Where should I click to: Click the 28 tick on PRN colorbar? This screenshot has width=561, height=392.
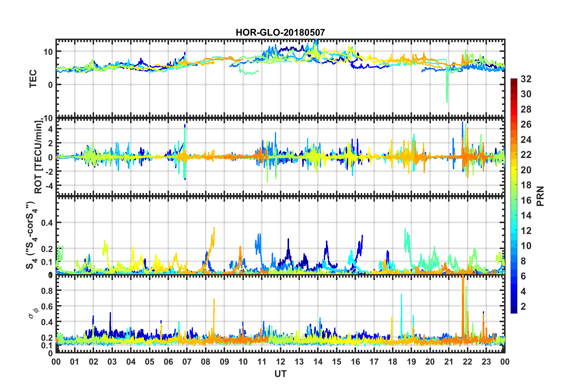click(x=526, y=109)
